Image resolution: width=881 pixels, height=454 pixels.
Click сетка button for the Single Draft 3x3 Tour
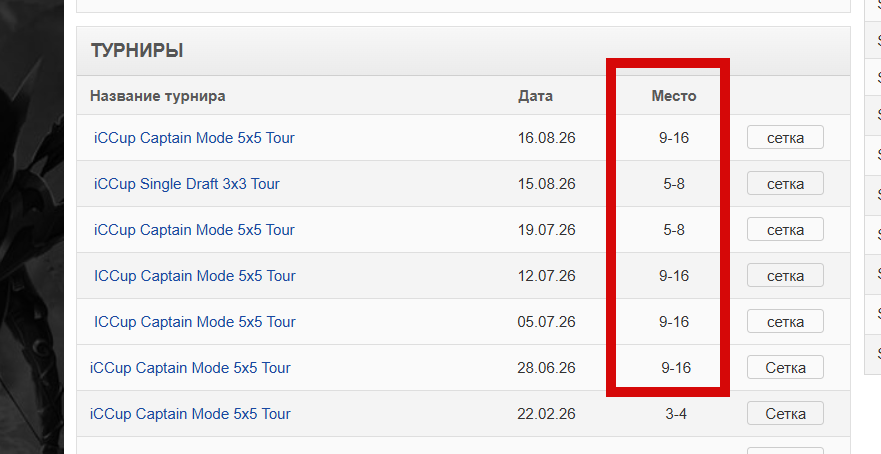(785, 184)
